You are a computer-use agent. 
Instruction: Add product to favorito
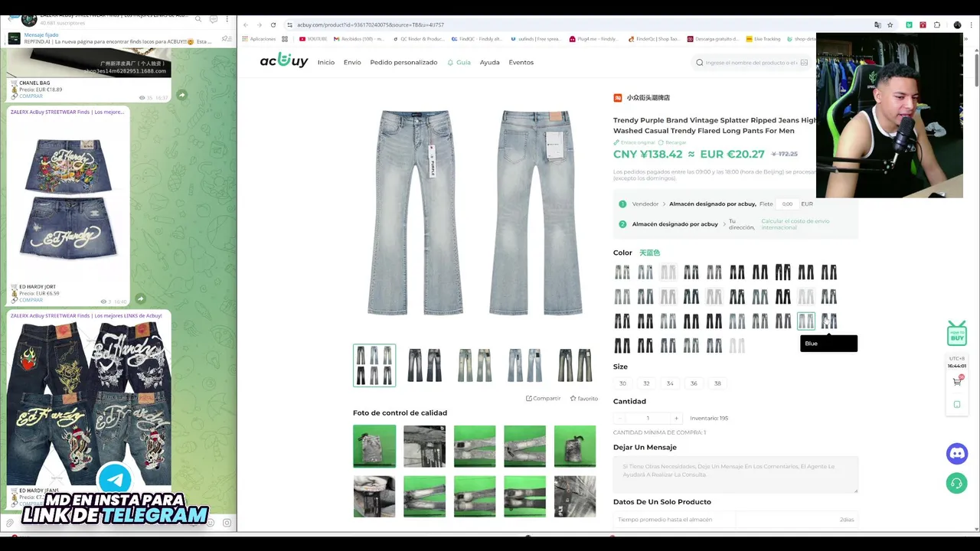(x=583, y=398)
